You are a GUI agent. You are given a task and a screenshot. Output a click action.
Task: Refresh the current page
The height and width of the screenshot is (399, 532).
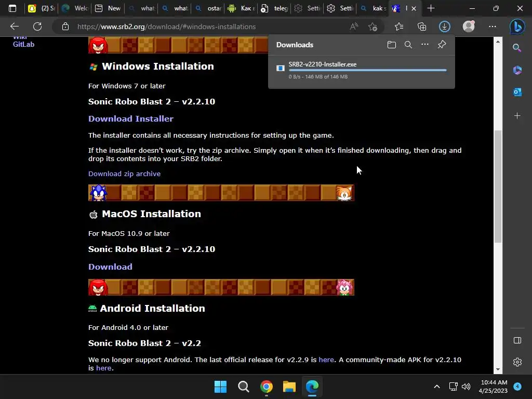pos(37,26)
